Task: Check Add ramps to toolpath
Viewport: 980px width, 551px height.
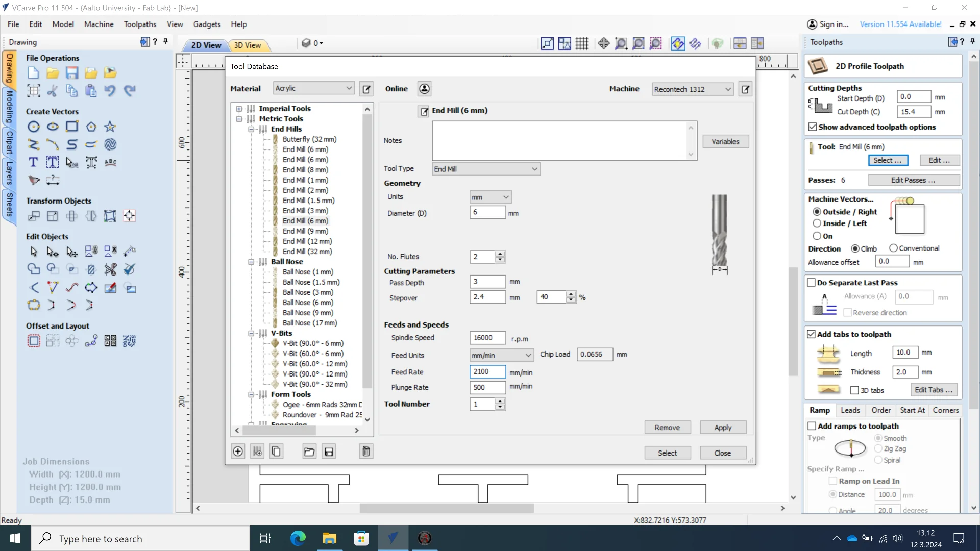Action: point(812,426)
